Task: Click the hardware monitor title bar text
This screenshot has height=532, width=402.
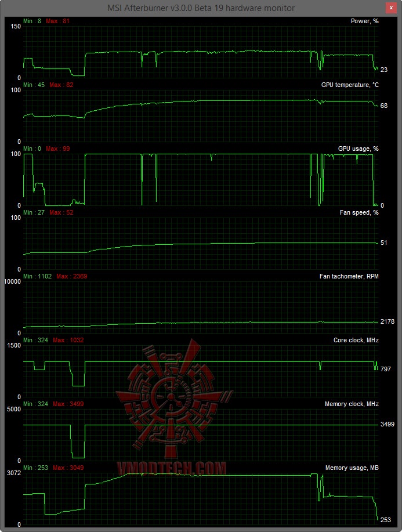Action: 201,8
